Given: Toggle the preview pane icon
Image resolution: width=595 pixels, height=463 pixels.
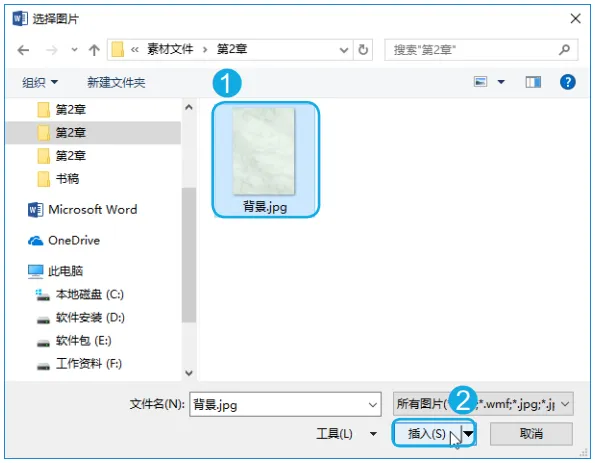Looking at the screenshot, I should pyautogui.click(x=533, y=82).
